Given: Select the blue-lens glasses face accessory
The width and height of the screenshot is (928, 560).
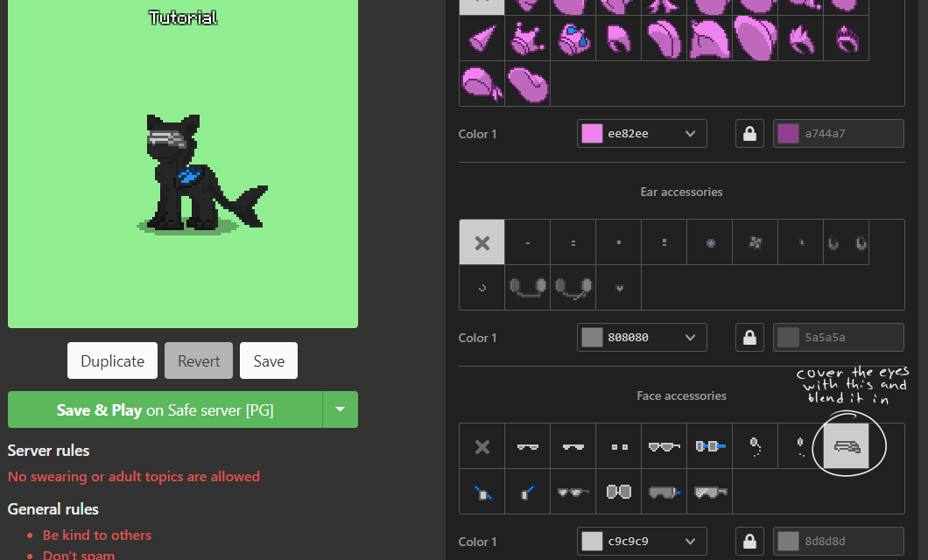Looking at the screenshot, I should click(x=710, y=446).
